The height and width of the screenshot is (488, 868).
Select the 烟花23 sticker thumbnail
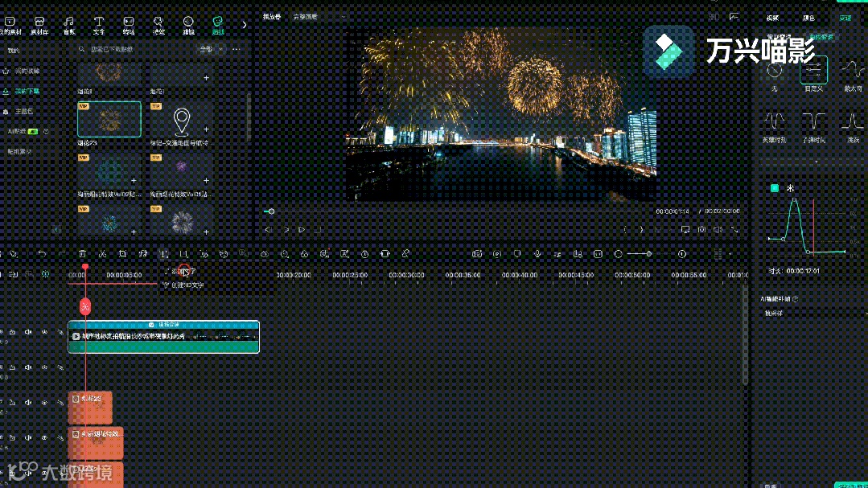(x=109, y=119)
